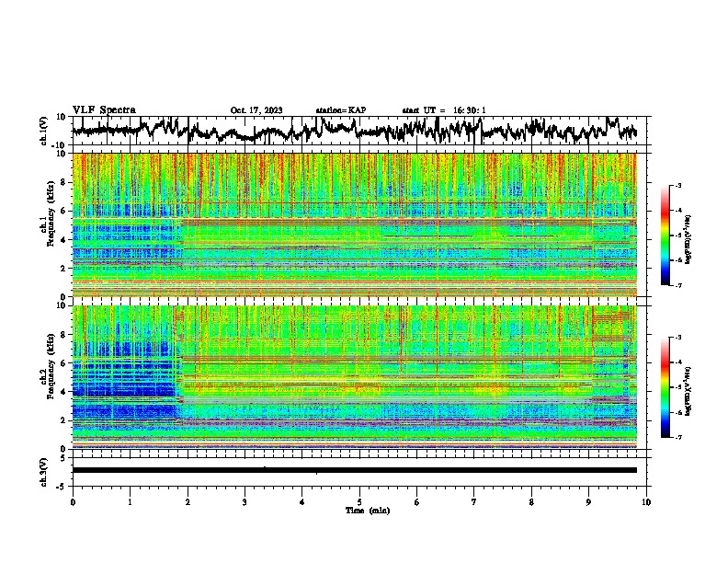Click the "-5" tick on ch.3(V) axis
Image resolution: width=728 pixels, height=563 pixels.
[x=62, y=487]
